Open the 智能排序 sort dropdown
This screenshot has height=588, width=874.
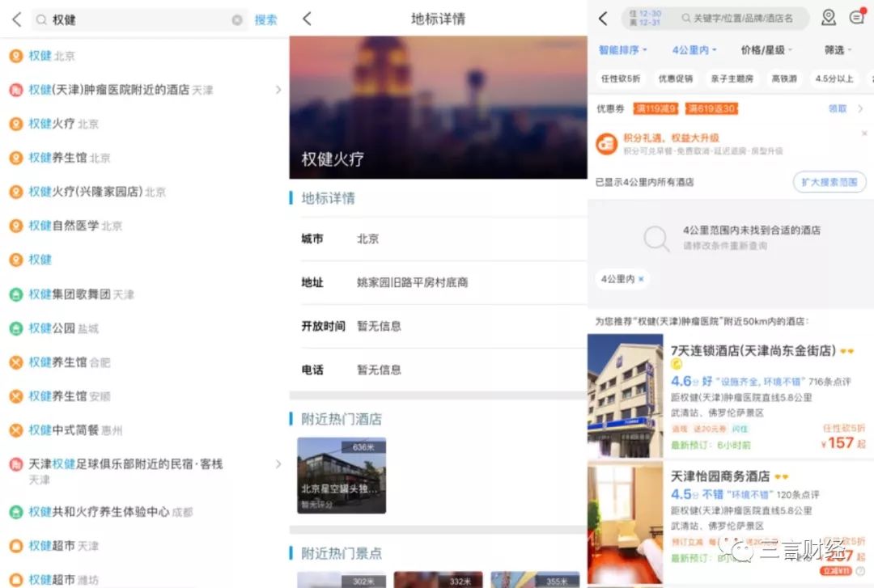click(623, 50)
